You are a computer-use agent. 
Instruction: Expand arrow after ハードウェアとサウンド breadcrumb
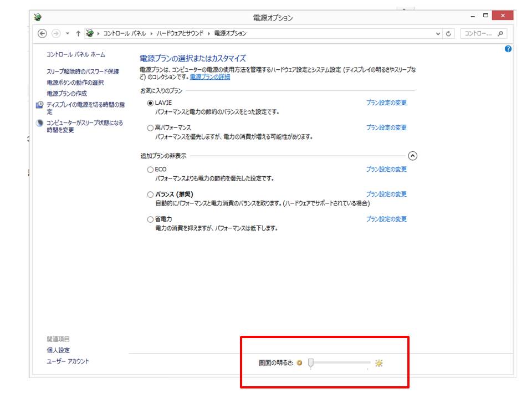point(209,33)
